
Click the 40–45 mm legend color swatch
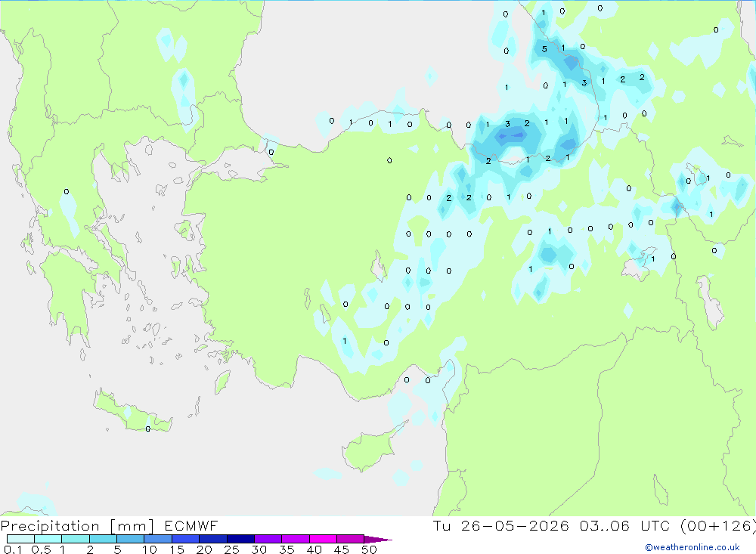[x=323, y=539]
